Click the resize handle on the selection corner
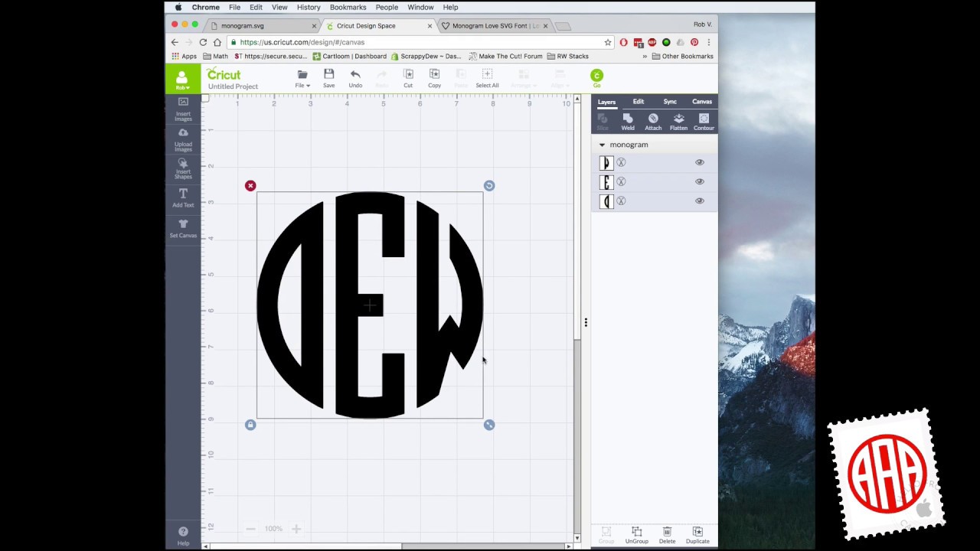Viewport: 980px width, 551px height. [x=489, y=425]
